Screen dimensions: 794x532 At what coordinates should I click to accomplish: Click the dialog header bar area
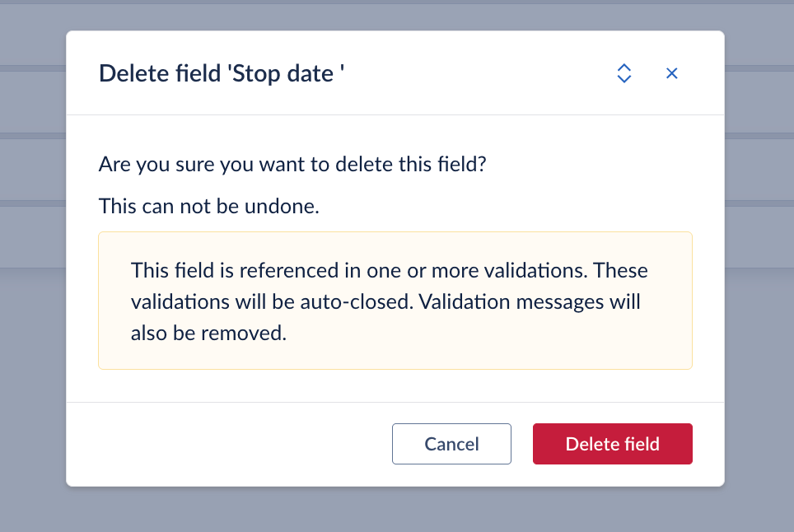tap(478, 73)
